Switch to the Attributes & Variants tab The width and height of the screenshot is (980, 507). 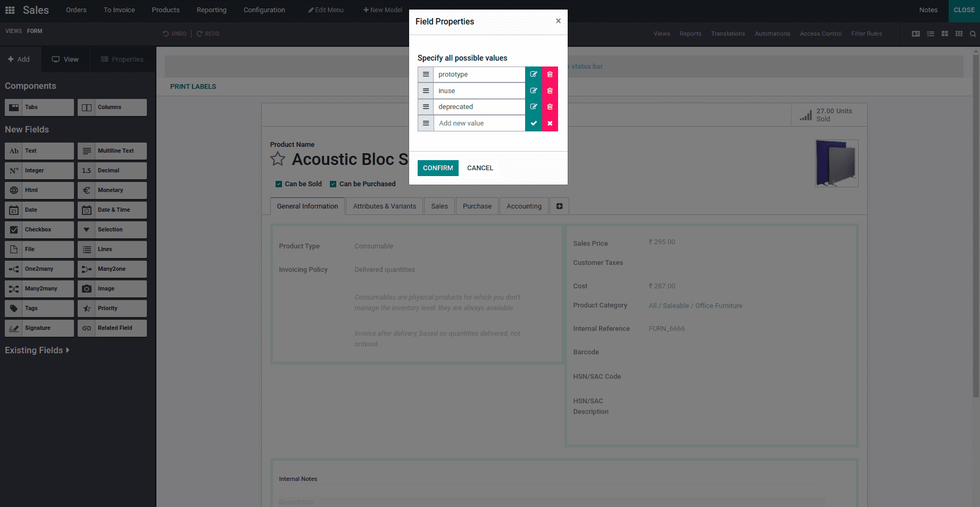click(384, 206)
